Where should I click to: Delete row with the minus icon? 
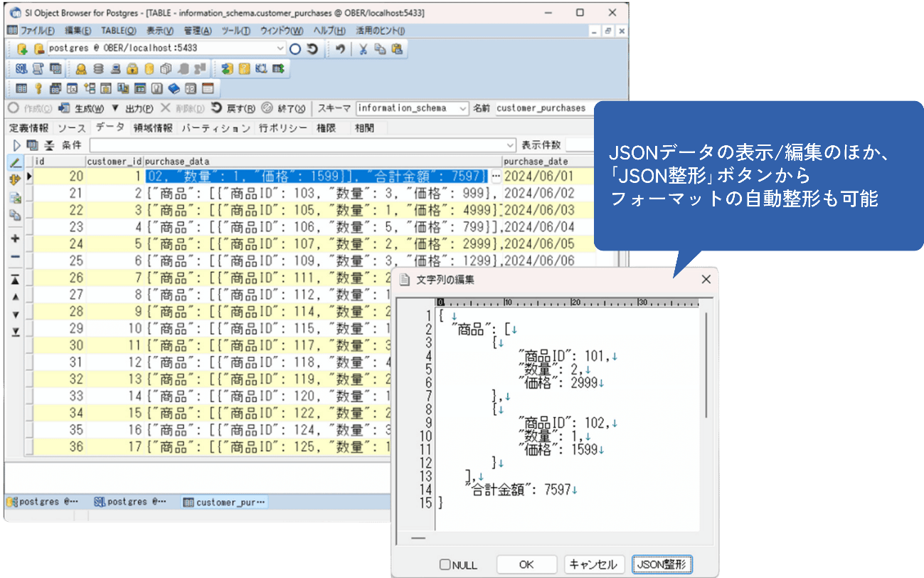[x=16, y=256]
